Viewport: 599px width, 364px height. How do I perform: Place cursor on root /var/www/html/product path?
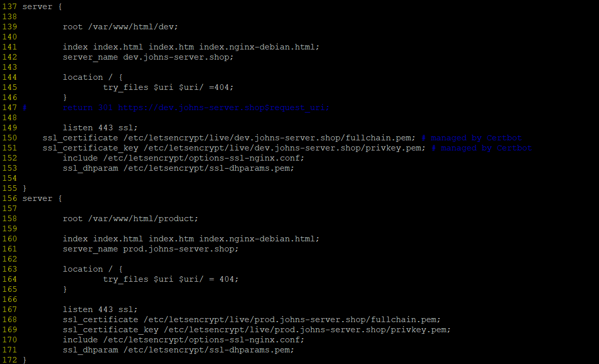point(143,219)
